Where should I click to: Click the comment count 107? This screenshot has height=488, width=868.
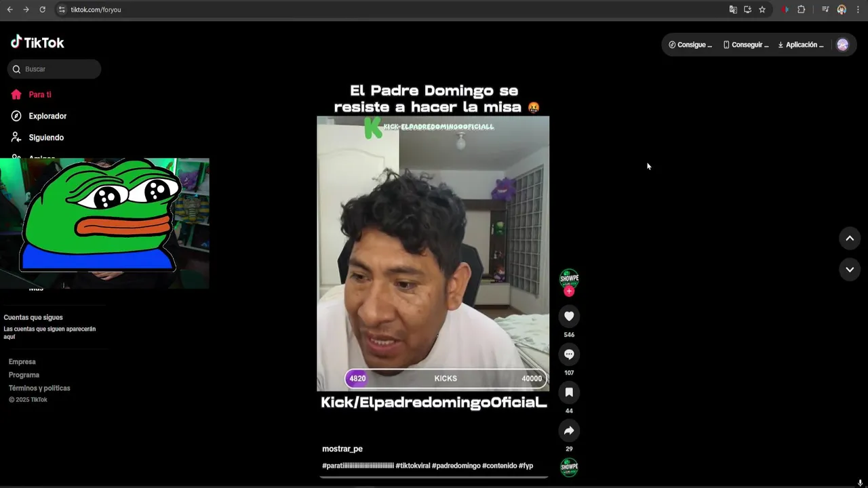click(x=569, y=373)
